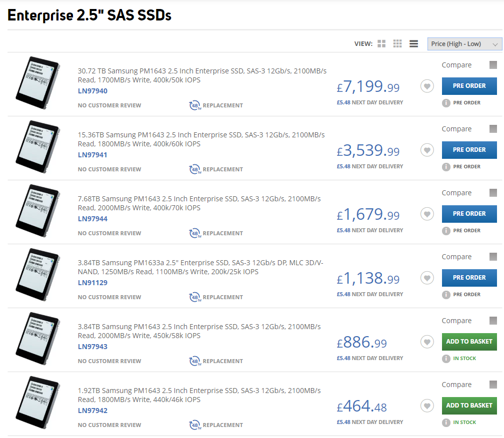Switch to large grid view icon
This screenshot has width=504, height=438.
coord(381,43)
